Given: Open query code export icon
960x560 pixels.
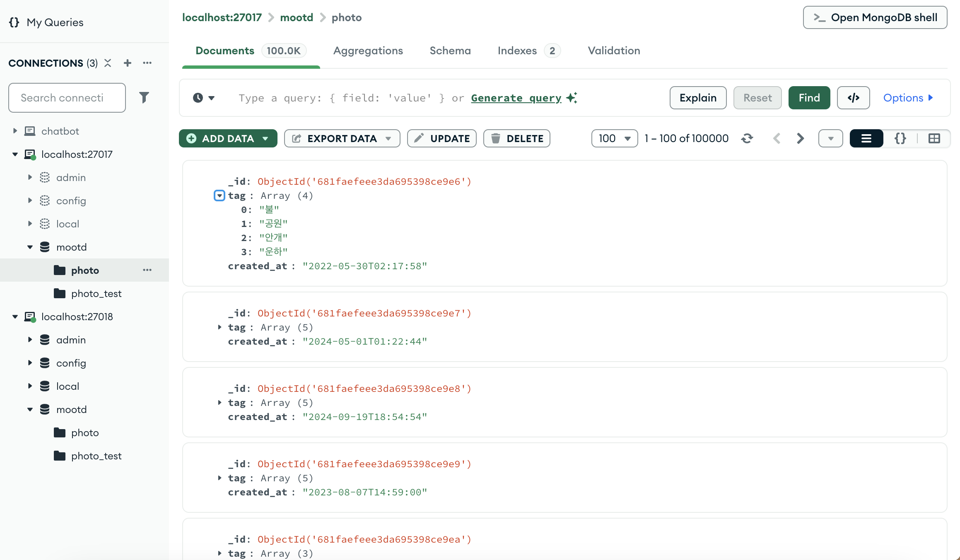Looking at the screenshot, I should tap(853, 98).
